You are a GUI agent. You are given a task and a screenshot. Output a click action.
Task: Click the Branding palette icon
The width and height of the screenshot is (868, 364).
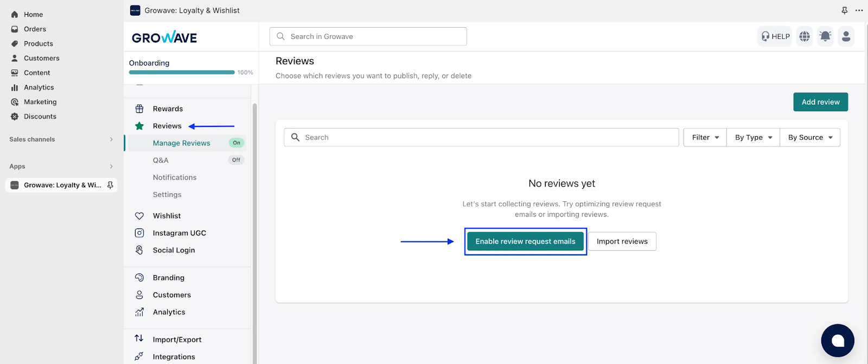tap(139, 278)
